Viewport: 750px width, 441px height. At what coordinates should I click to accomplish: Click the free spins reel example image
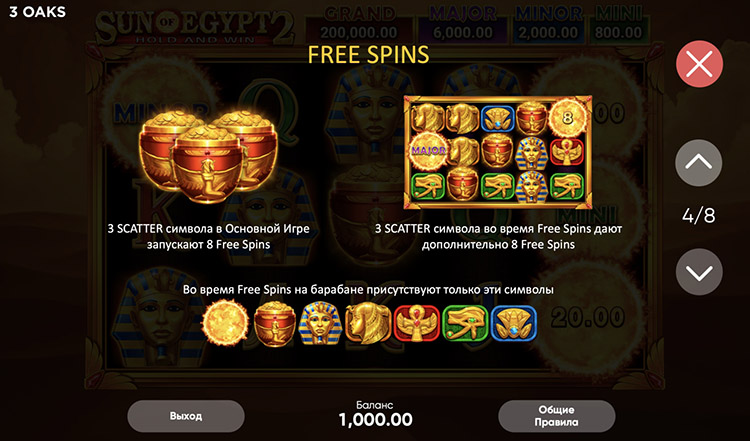click(498, 153)
